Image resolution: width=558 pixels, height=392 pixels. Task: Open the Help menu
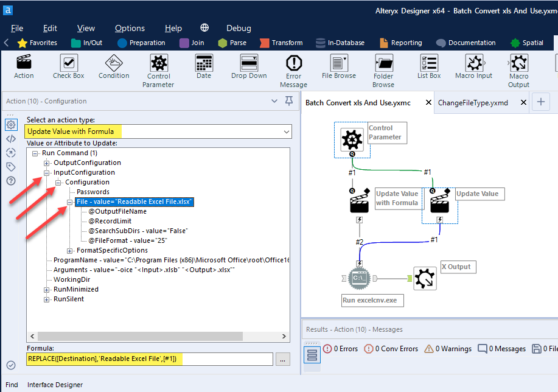pyautogui.click(x=173, y=28)
